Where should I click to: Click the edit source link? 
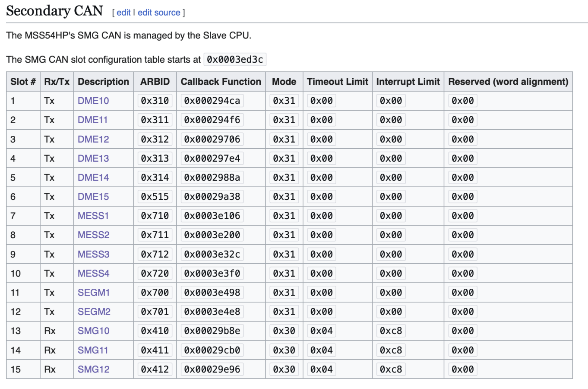click(x=159, y=13)
